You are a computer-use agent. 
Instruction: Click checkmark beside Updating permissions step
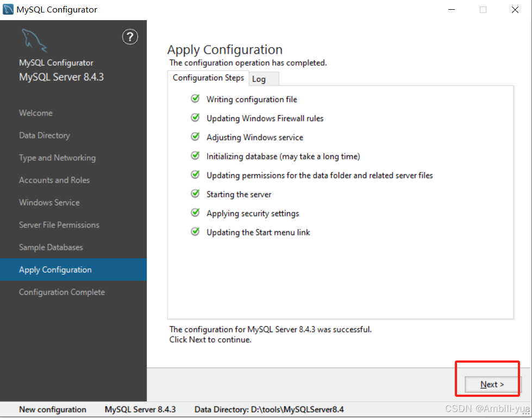point(195,175)
